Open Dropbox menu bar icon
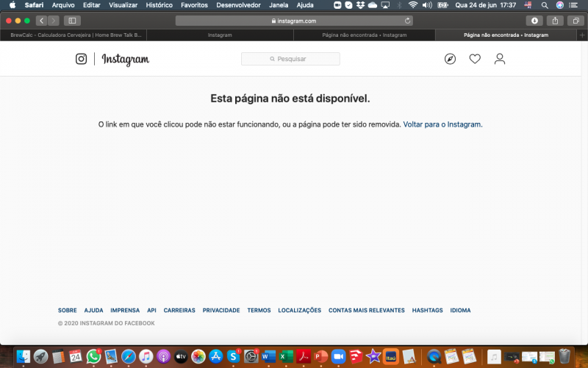Viewport: 588px width, 368px height. click(360, 5)
